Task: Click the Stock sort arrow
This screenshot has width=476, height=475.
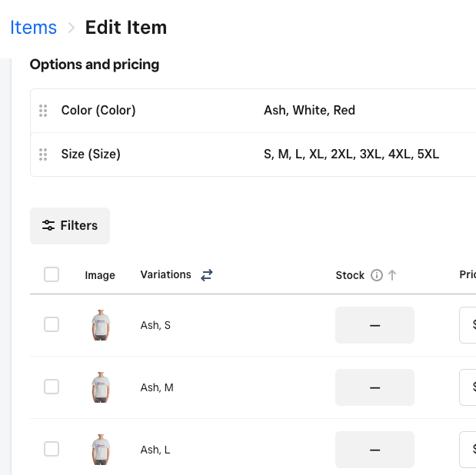Action: pyautogui.click(x=392, y=275)
